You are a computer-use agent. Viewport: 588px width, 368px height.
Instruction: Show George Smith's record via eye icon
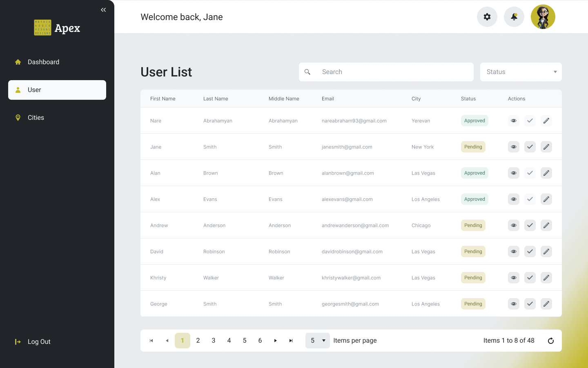click(513, 304)
